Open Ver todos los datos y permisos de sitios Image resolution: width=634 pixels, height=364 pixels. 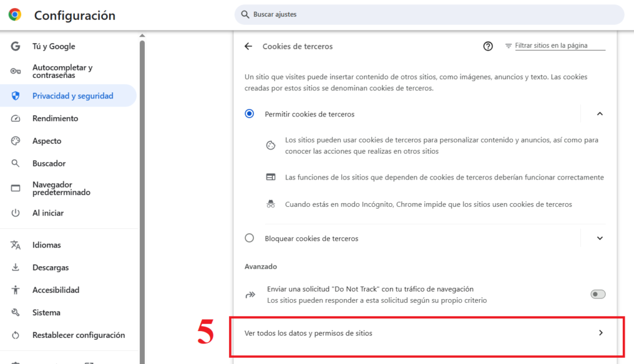click(425, 333)
